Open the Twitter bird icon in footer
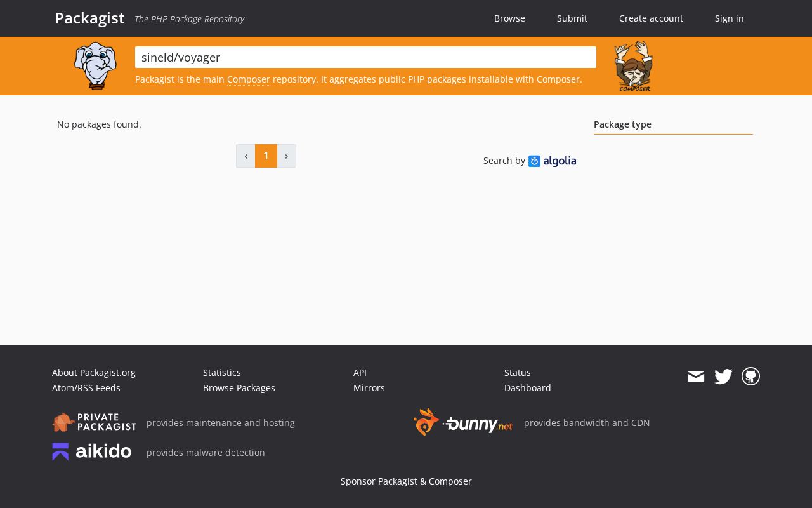This screenshot has width=812, height=508. click(x=723, y=377)
